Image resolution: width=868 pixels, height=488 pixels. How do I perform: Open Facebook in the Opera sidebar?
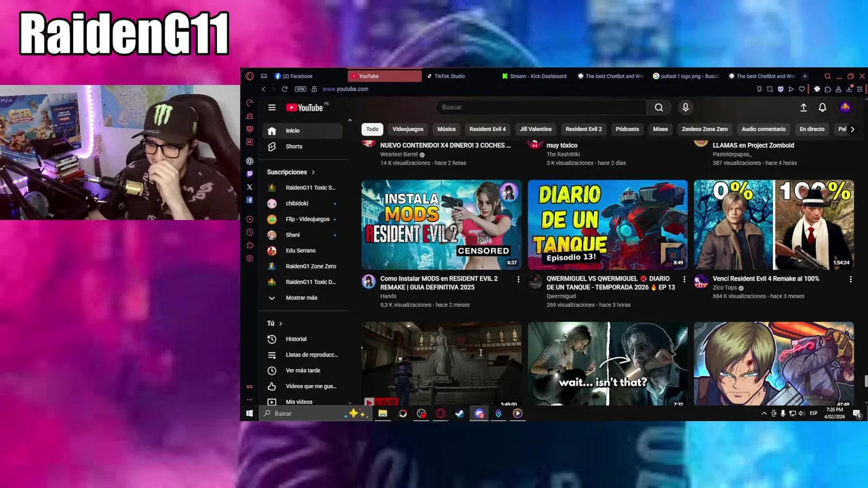point(250,200)
